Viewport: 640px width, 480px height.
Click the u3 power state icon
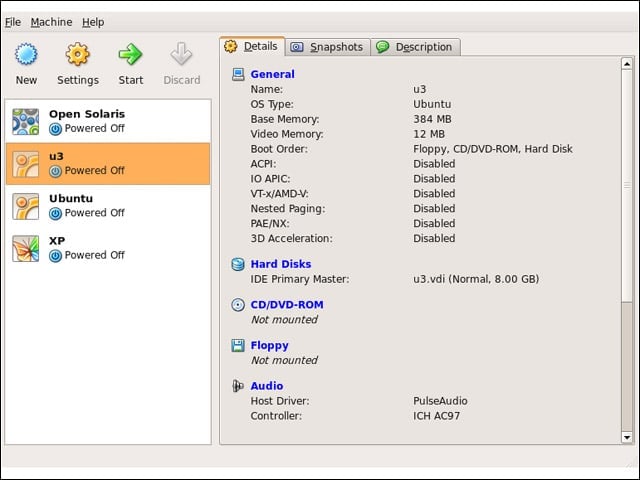(56, 171)
